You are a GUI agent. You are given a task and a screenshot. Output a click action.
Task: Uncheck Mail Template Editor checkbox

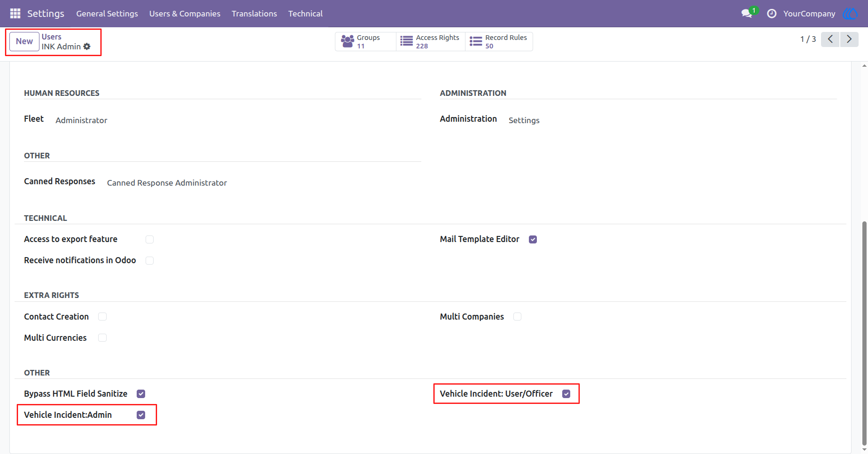pos(533,239)
